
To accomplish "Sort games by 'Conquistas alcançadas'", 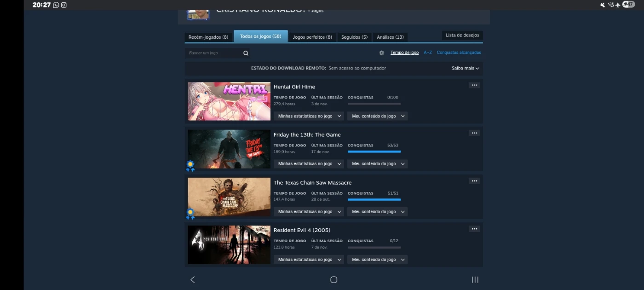I will pyautogui.click(x=459, y=52).
